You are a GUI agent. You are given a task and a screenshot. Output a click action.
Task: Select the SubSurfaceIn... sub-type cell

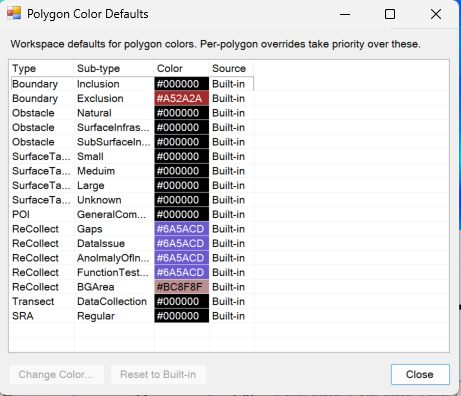tap(114, 142)
